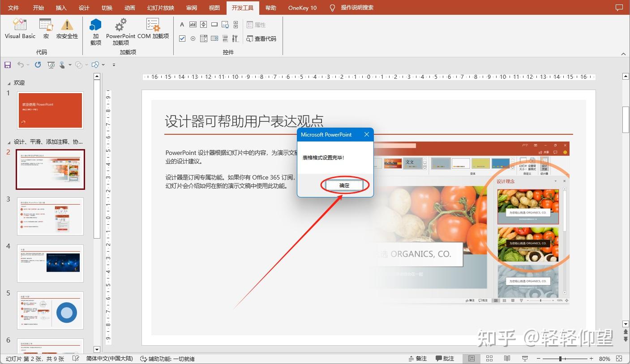Screen dimensions: 630x364
Task: Insert a combo box control
Action: (214, 39)
